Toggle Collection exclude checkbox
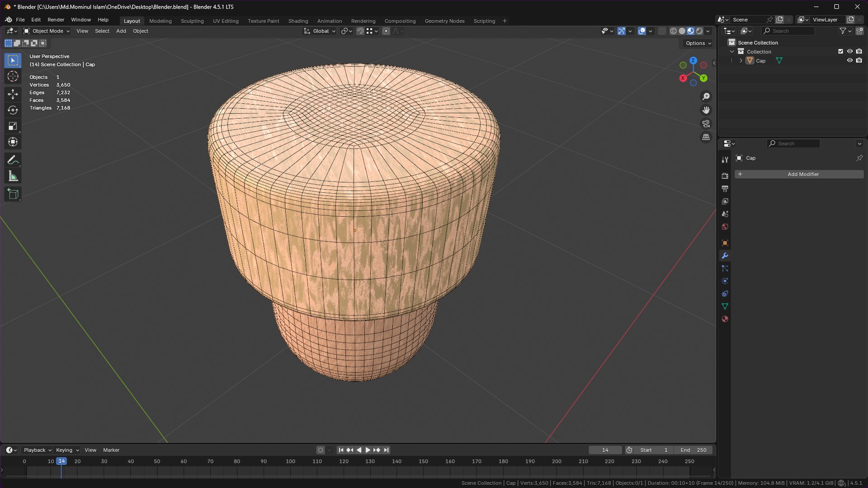868x488 pixels. (840, 52)
